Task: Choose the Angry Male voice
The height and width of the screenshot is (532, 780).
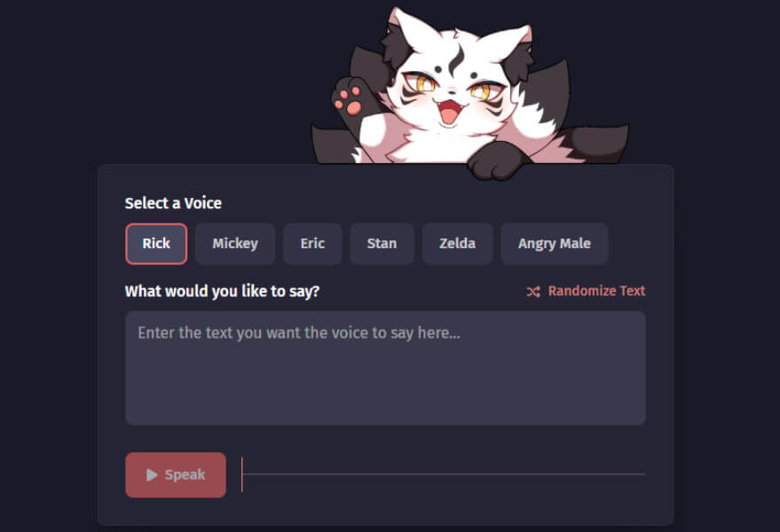Action: 554,244
